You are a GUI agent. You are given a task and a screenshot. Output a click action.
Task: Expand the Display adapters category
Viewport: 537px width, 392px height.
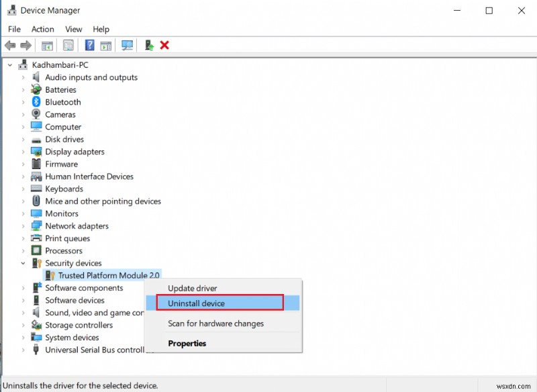click(23, 152)
